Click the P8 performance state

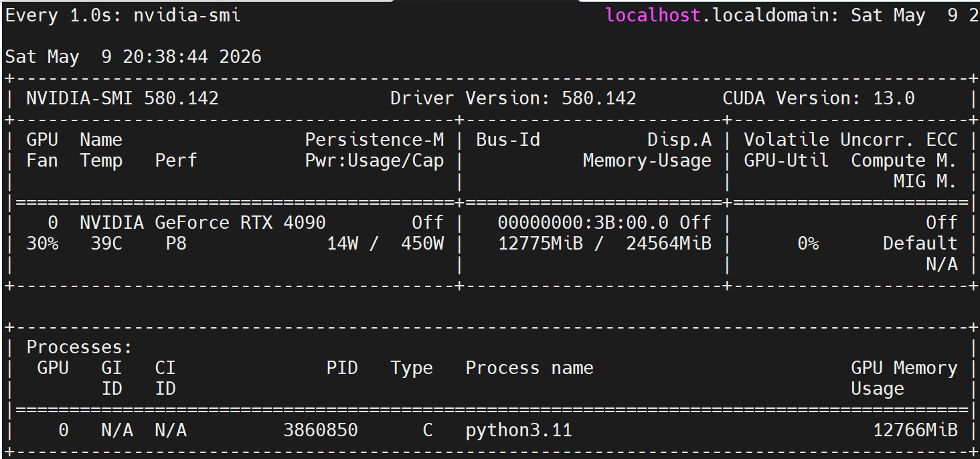pyautogui.click(x=176, y=244)
